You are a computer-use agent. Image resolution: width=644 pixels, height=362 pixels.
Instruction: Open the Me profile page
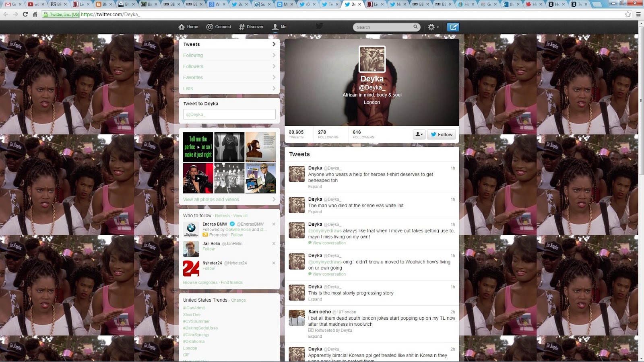click(x=279, y=27)
